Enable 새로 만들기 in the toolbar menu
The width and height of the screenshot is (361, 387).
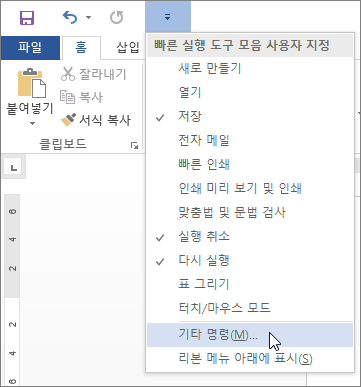(x=250, y=68)
